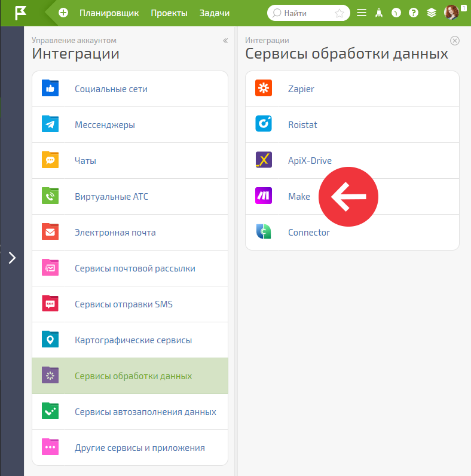
Task: Open the Make integration
Action: 352,196
